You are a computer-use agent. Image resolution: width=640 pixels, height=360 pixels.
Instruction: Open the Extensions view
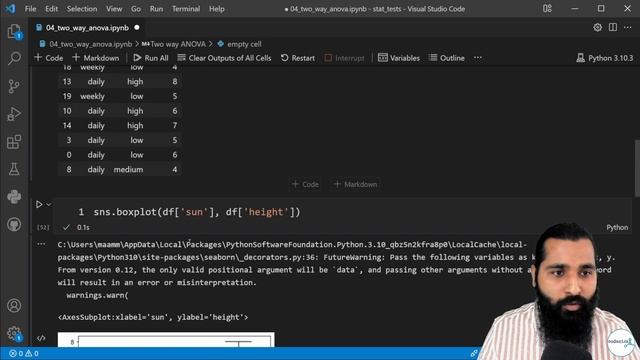point(14,142)
